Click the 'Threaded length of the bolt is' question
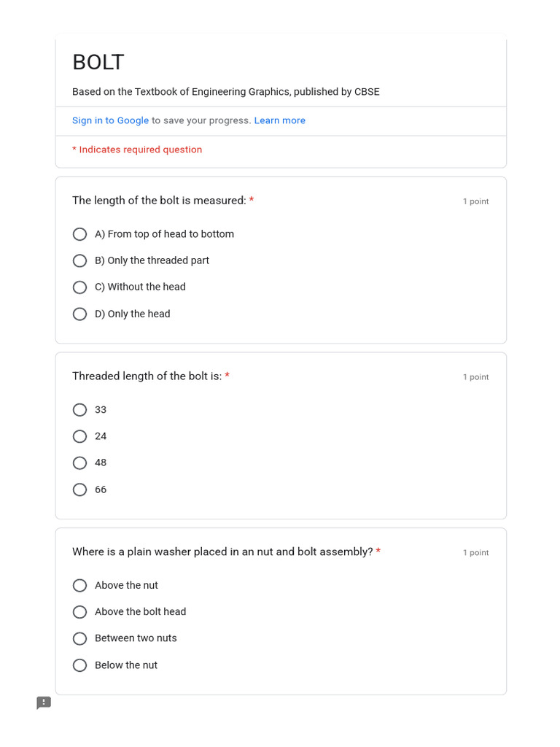 pos(147,376)
